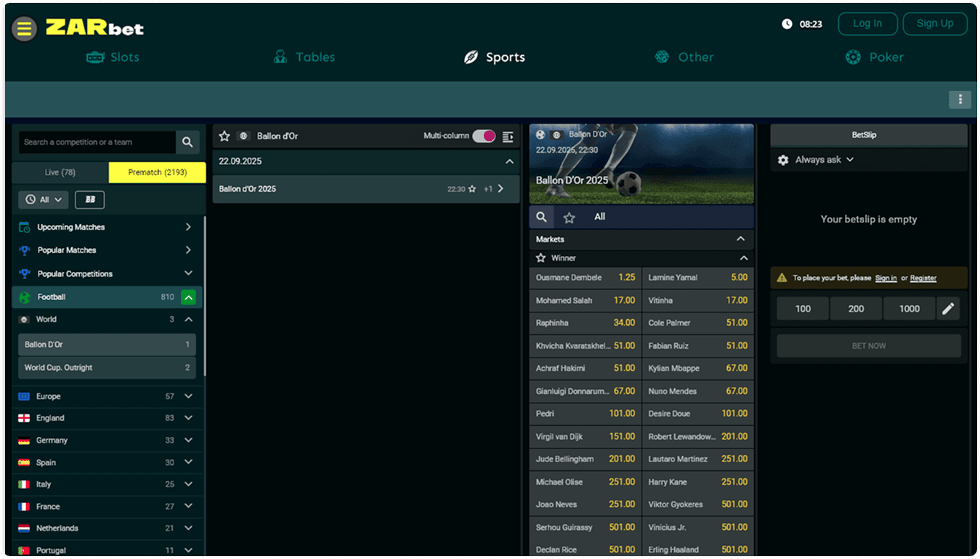Open betslip settings gear icon
This screenshot has height=559, width=980.
[x=783, y=160]
